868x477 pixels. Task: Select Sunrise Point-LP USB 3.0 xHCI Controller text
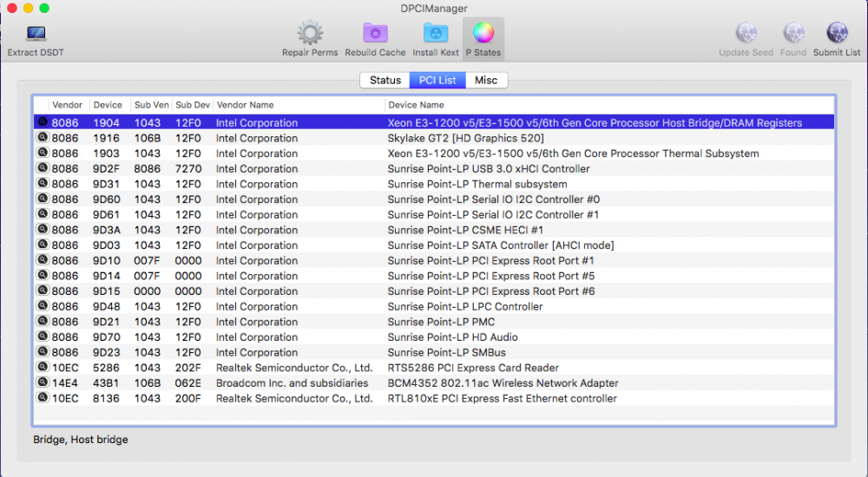point(488,169)
